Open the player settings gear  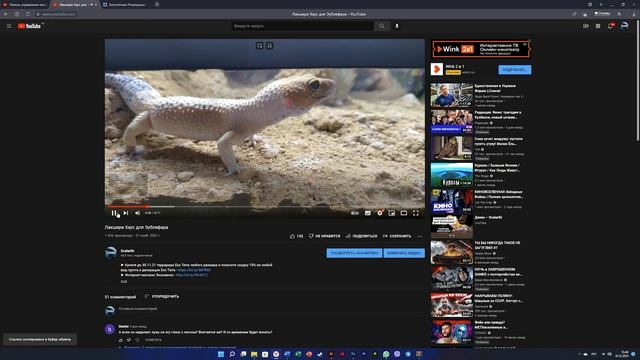click(380, 213)
